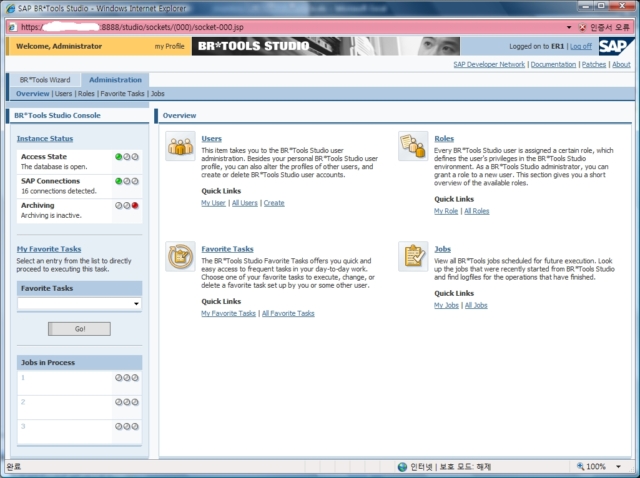640x478 pixels.
Task: Click the Create user quick link
Action: (x=274, y=203)
